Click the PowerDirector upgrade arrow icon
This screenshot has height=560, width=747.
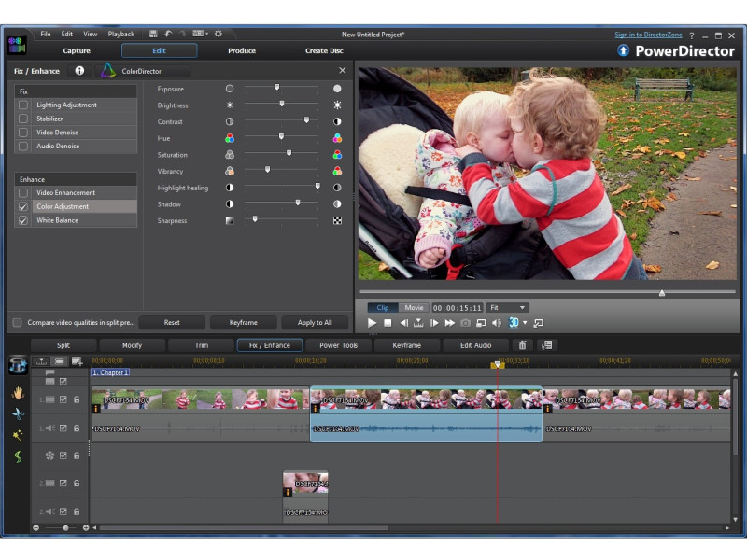[623, 50]
